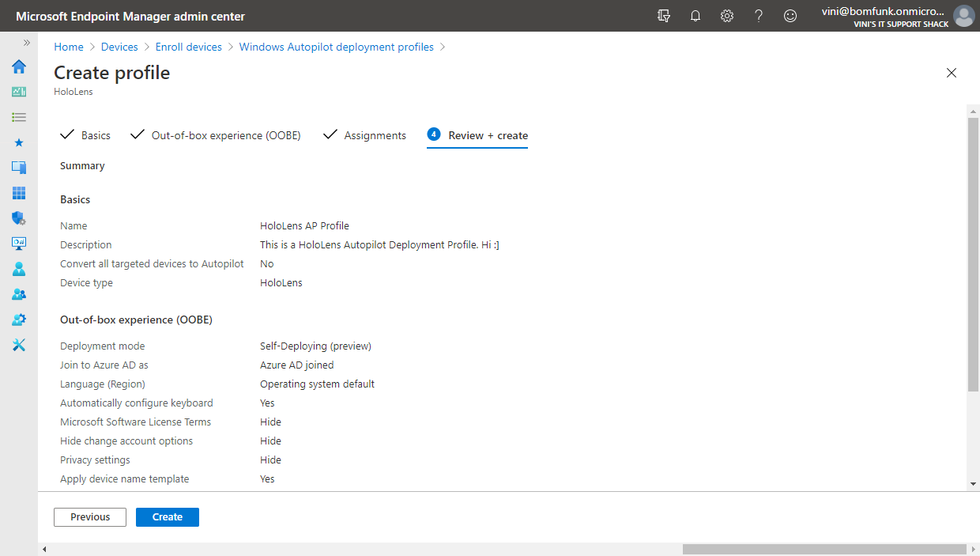Click the Description value text
Screen dimensions: 980x556
[379, 245]
